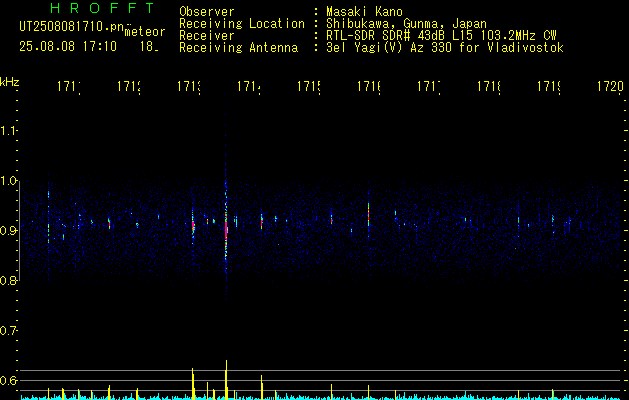Click the 0.8 kHz frequency axis label
The image size is (629, 400).
(x=8, y=280)
